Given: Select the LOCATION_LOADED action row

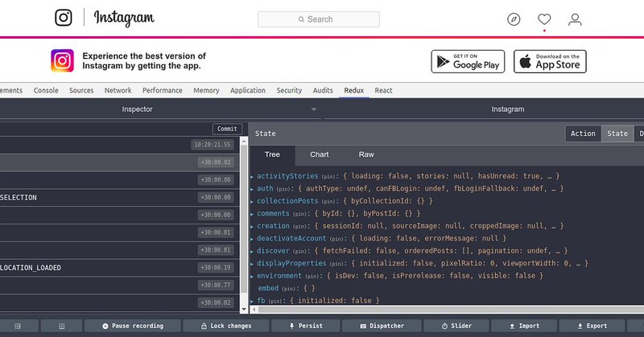Looking at the screenshot, I should pyautogui.click(x=119, y=268).
